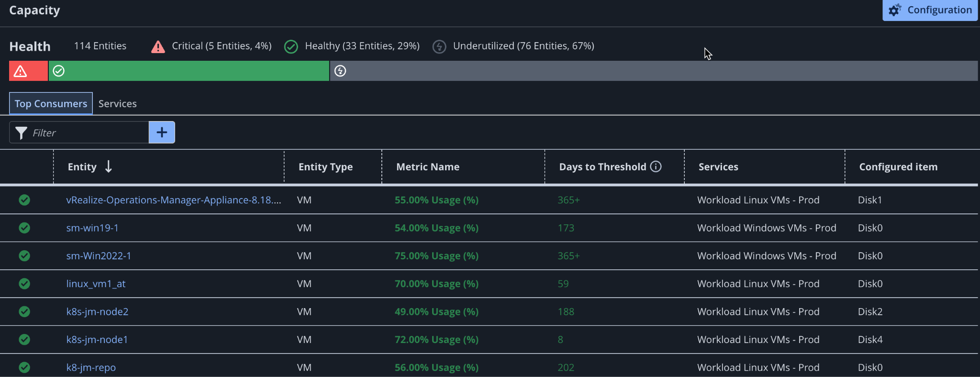This screenshot has height=377, width=980.
Task: Open vRealize-Operations-Manager-Appliance entity link
Action: pos(173,200)
